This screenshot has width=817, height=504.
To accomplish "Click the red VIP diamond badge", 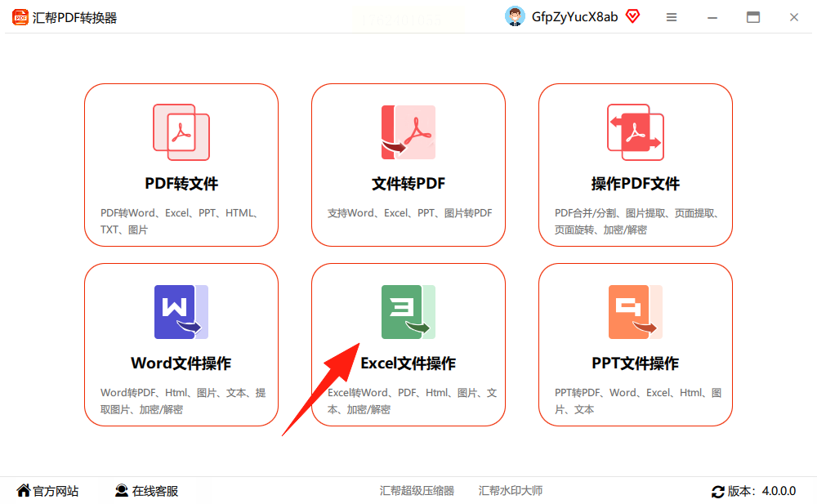I will click(x=632, y=16).
